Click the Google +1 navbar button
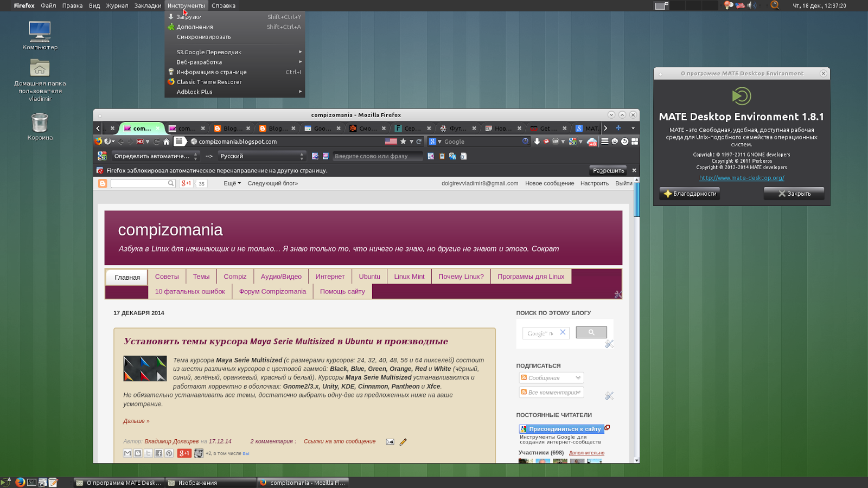Screen dimensions: 868x488 (187, 183)
